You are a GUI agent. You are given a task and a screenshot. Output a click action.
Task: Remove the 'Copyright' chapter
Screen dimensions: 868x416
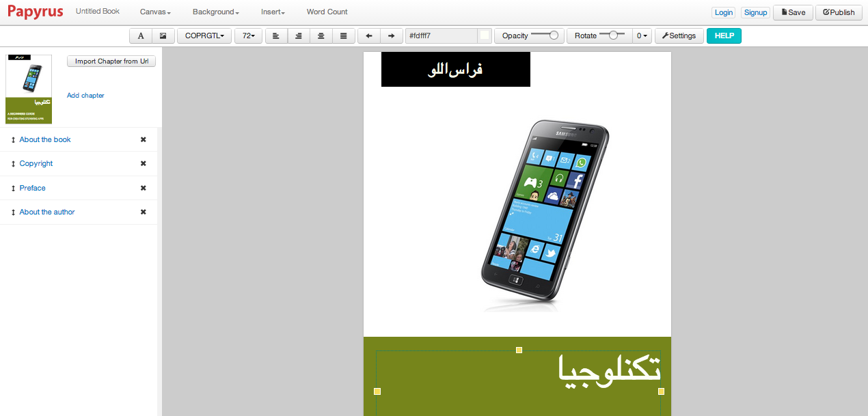tap(144, 164)
